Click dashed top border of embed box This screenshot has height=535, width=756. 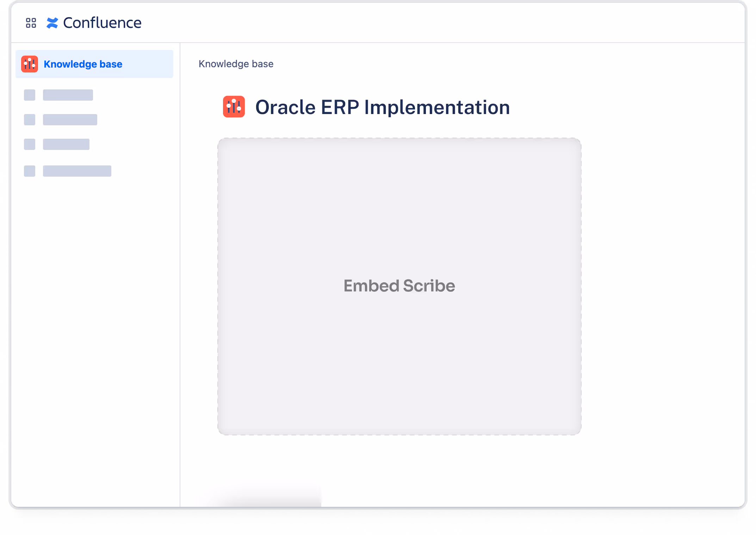399,138
